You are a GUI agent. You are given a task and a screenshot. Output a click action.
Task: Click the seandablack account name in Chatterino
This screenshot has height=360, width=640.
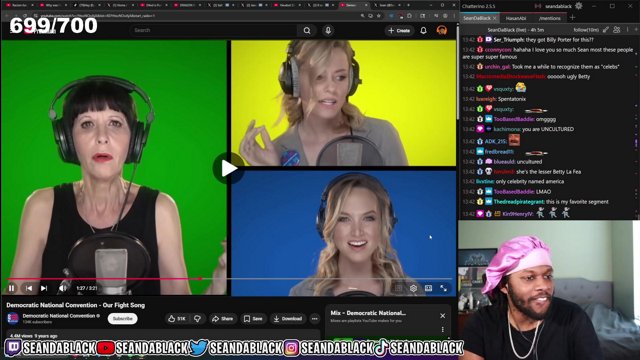[558, 6]
